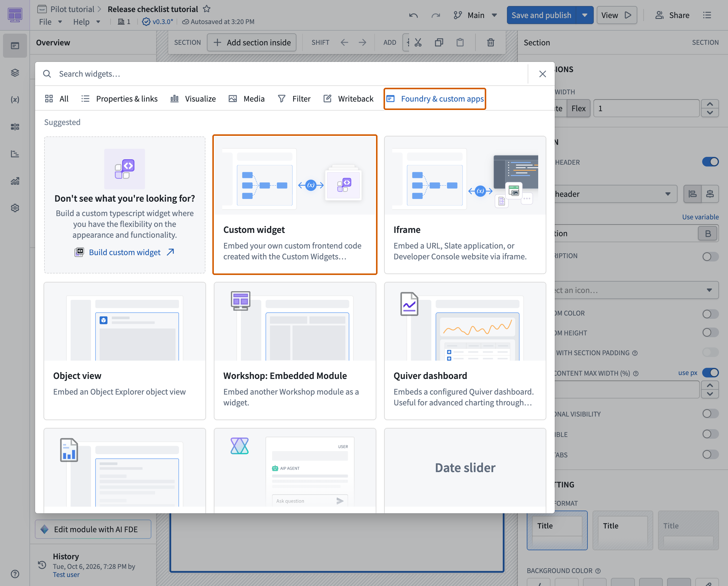Screen dimensions: 728x586
Task: Open the layers icon in left sidebar
Action: point(15,73)
